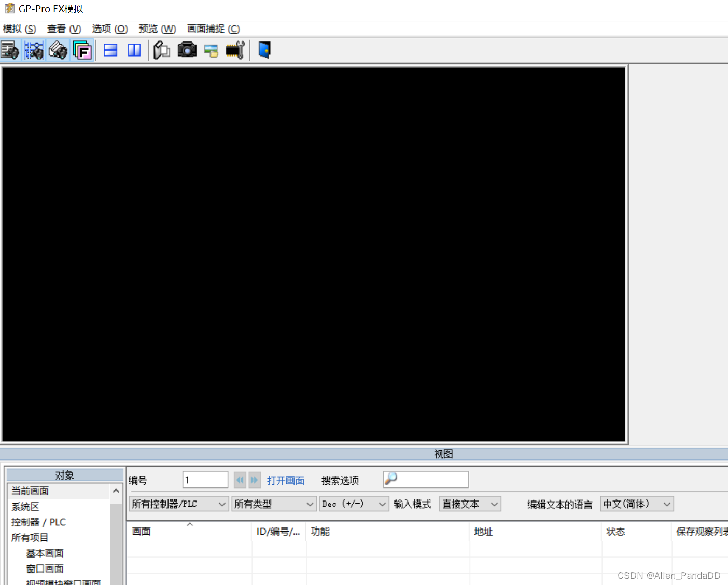Click the black simulation screen area
728x585 pixels.
click(x=314, y=255)
